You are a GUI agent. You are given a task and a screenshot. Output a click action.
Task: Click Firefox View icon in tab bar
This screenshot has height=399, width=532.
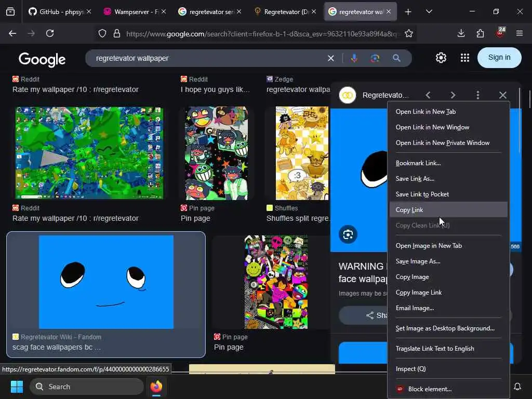pos(10,12)
